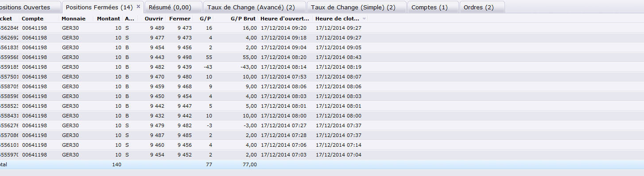Select opening price cell 9 432

[x=157, y=116]
